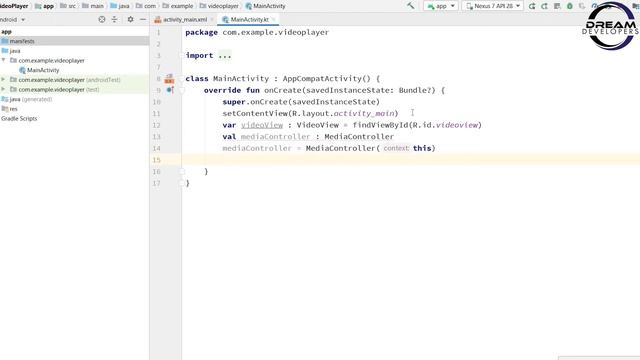Select the app root node
The image size is (640, 360).
6,31
